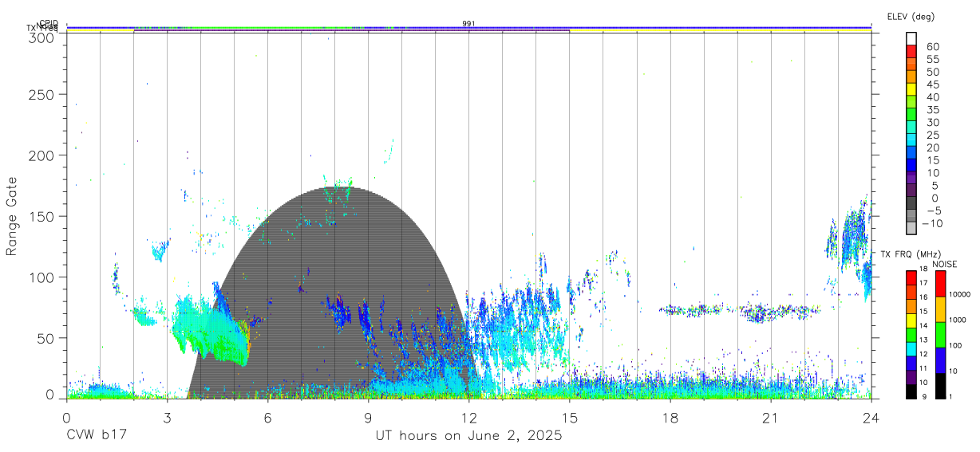
Task: Click the Range Gate tick label 300
Action: coord(42,37)
